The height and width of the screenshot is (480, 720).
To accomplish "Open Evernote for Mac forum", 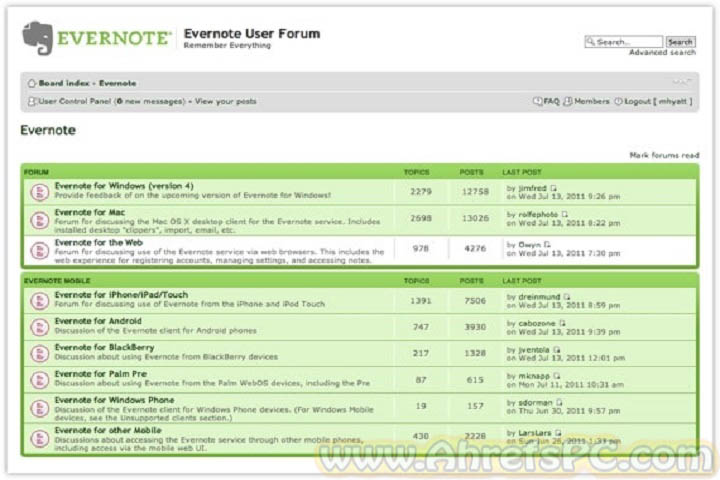I will pyautogui.click(x=90, y=212).
